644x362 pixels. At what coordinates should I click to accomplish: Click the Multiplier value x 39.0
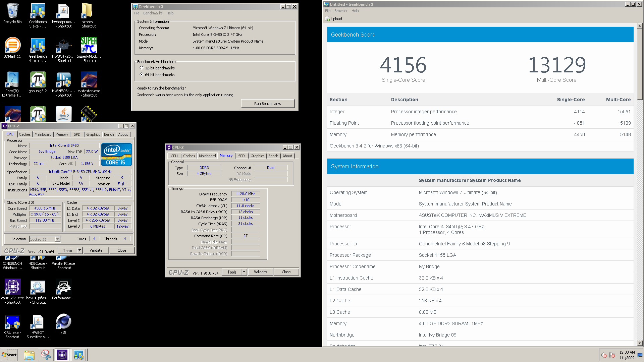pyautogui.click(x=45, y=214)
